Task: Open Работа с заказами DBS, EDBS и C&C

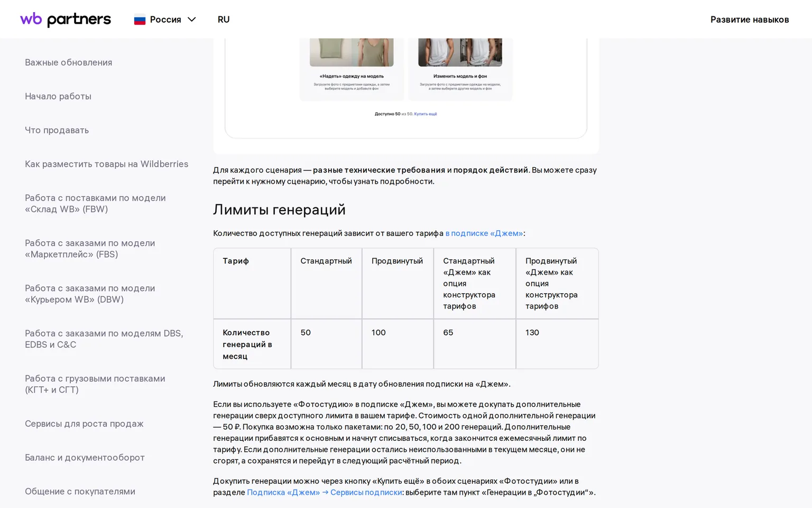Action: click(104, 339)
